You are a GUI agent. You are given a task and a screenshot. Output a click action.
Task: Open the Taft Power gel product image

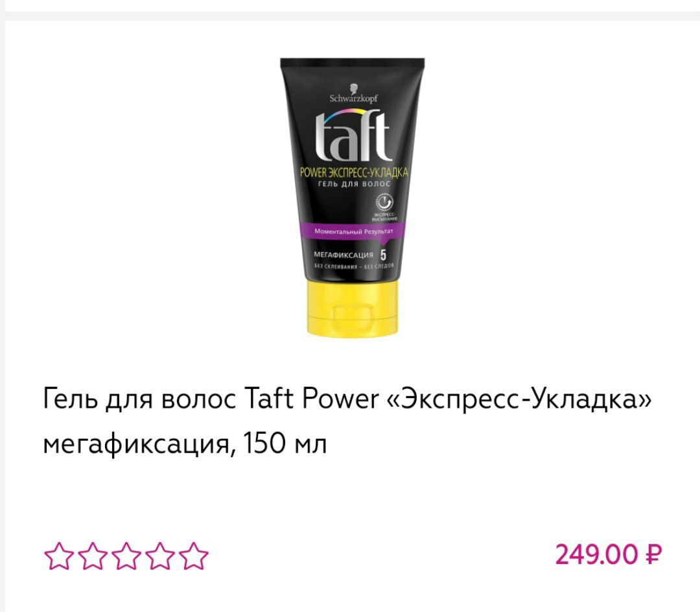point(352,198)
